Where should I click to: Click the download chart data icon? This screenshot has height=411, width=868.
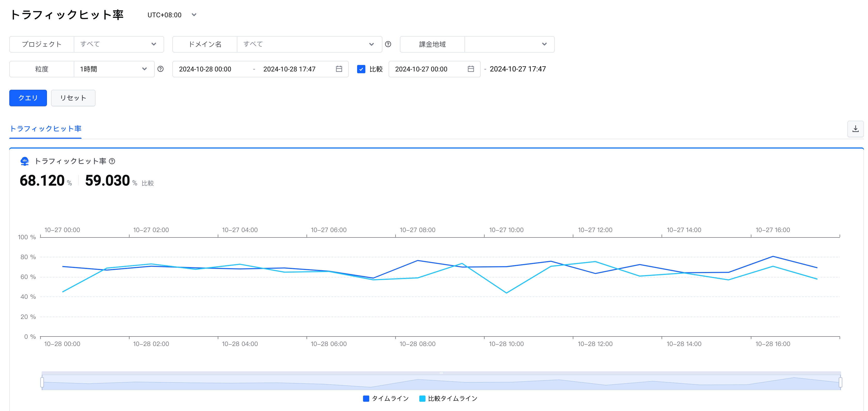(x=855, y=129)
